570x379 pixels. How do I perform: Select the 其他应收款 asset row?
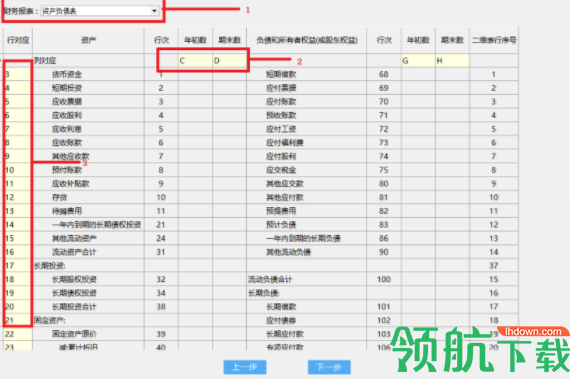pos(71,156)
